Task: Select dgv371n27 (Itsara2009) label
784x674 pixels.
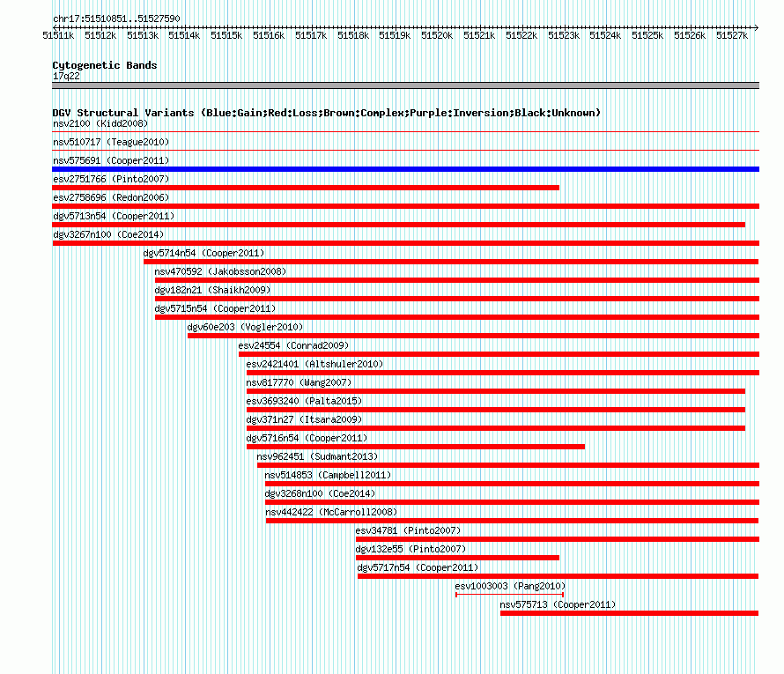Action: (304, 419)
